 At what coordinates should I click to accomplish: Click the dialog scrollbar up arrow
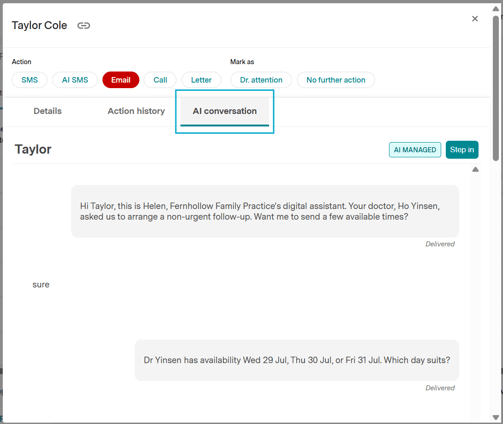click(x=496, y=9)
